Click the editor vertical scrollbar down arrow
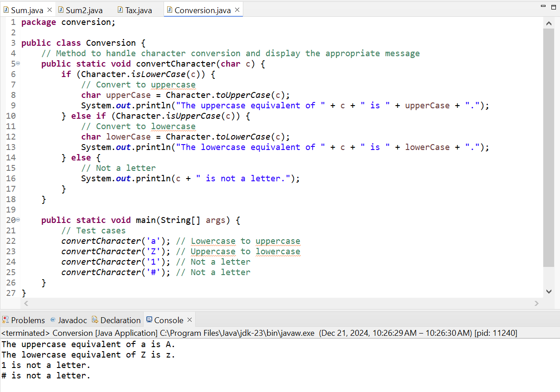 (549, 291)
